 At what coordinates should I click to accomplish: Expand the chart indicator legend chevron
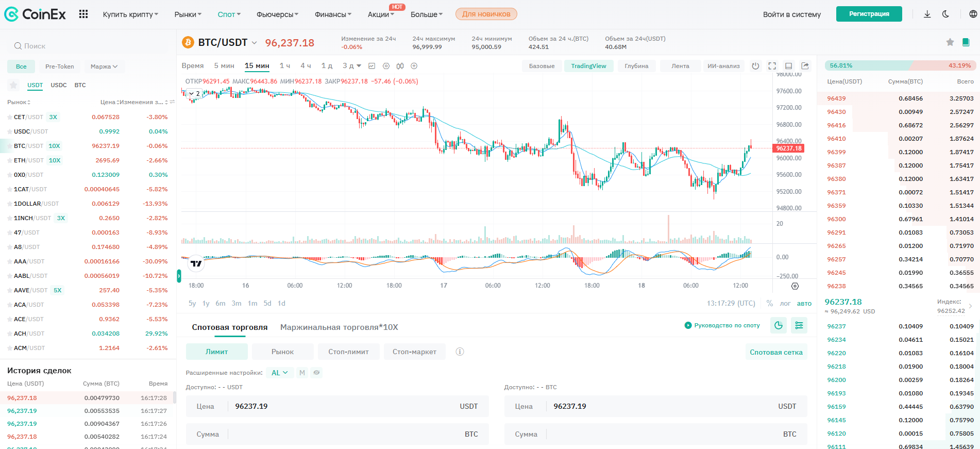coord(192,94)
